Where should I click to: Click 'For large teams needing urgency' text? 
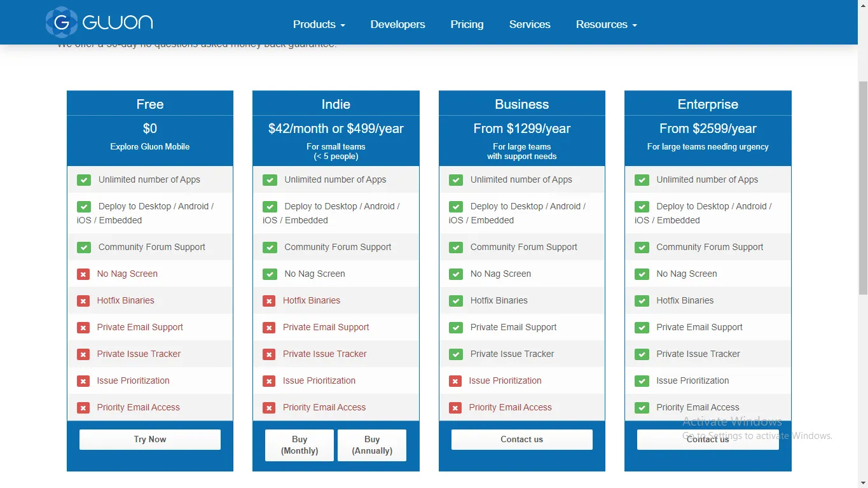click(708, 147)
